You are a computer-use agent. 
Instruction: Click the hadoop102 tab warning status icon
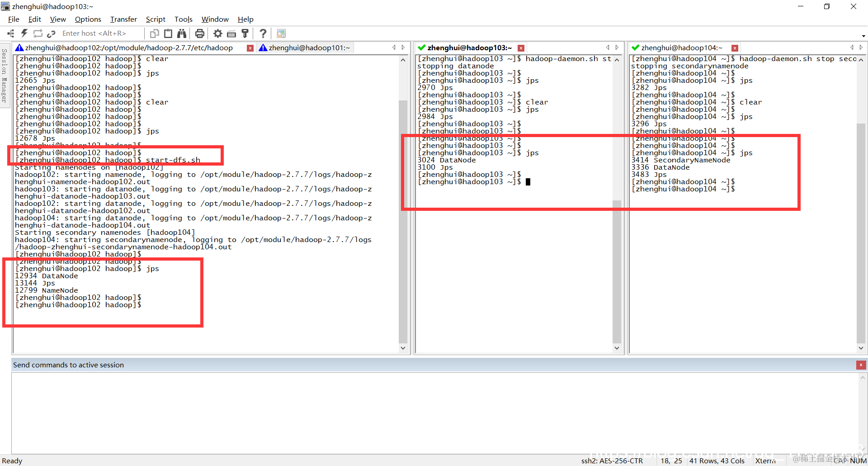coord(19,48)
